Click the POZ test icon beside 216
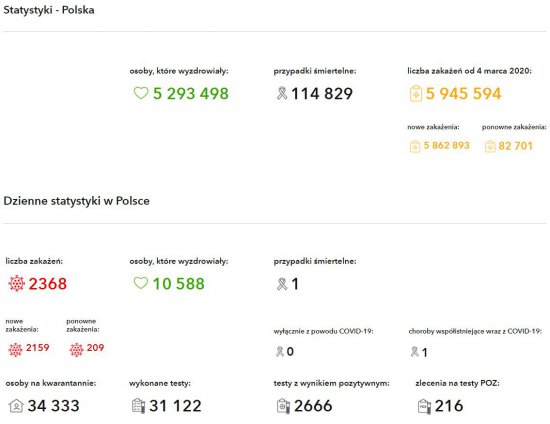550x424 pixels. pyautogui.click(x=424, y=406)
